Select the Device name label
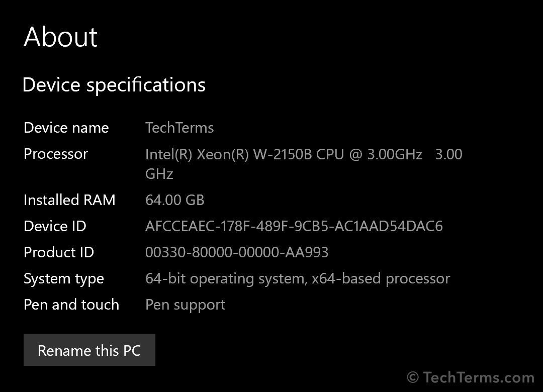The width and height of the screenshot is (543, 392). [x=66, y=128]
